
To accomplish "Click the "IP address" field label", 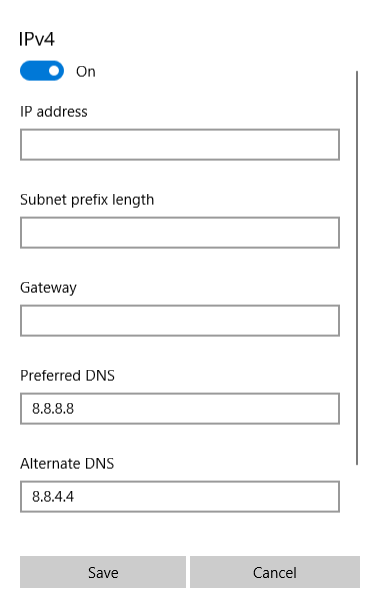I will 54,112.
